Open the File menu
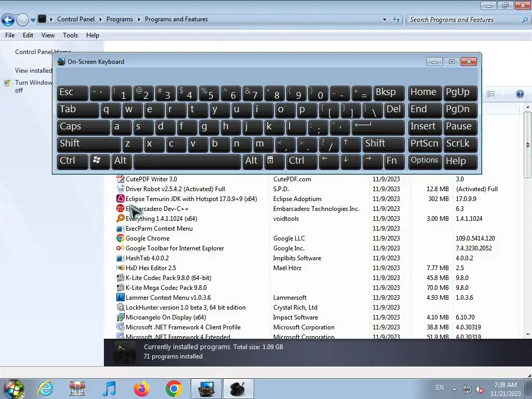Viewport: 532px width, 399px height. click(x=10, y=35)
